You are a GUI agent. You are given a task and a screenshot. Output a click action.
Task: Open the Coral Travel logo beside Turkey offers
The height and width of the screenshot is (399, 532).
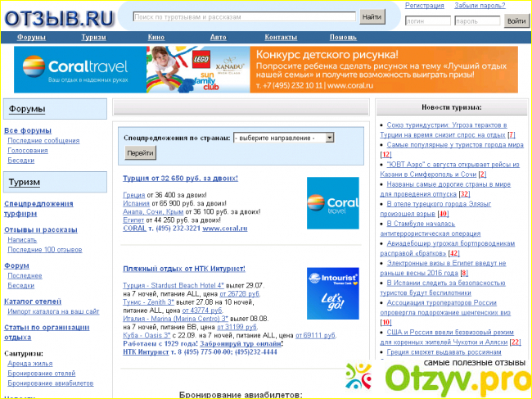331,202
